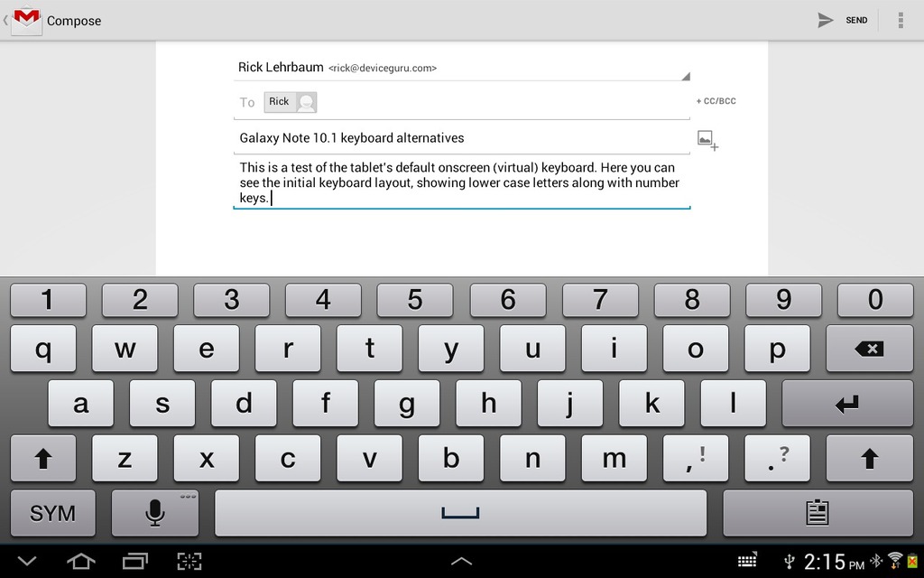This screenshot has height=578, width=924.
Task: Tap the p key
Action: point(777,349)
